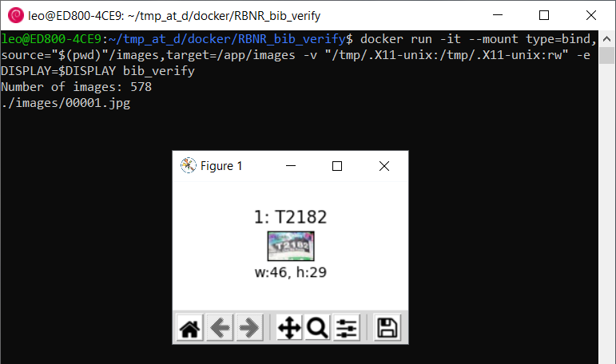Click the T2182 bib image thumbnail
616x364 pixels.
[x=291, y=246]
